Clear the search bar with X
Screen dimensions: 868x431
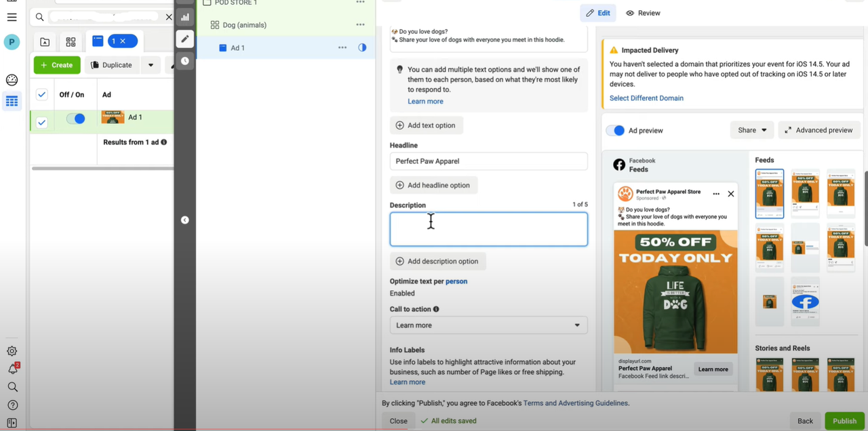169,17
